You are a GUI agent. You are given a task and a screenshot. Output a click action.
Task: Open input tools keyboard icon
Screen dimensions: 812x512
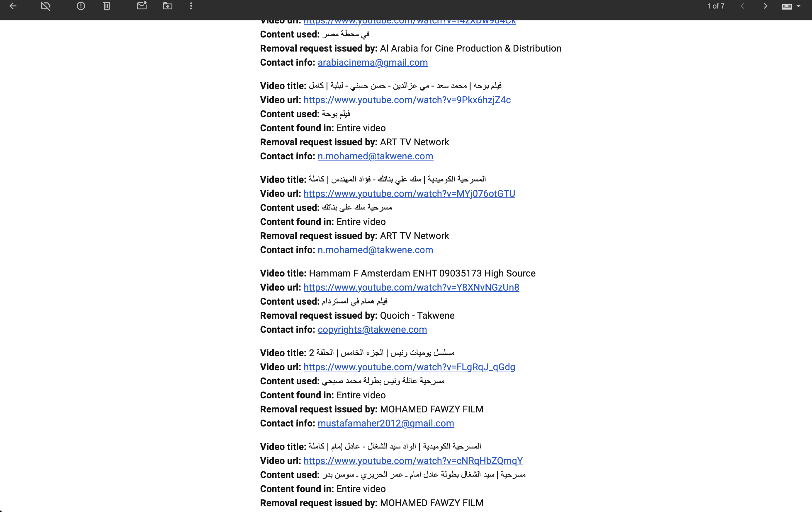click(787, 6)
